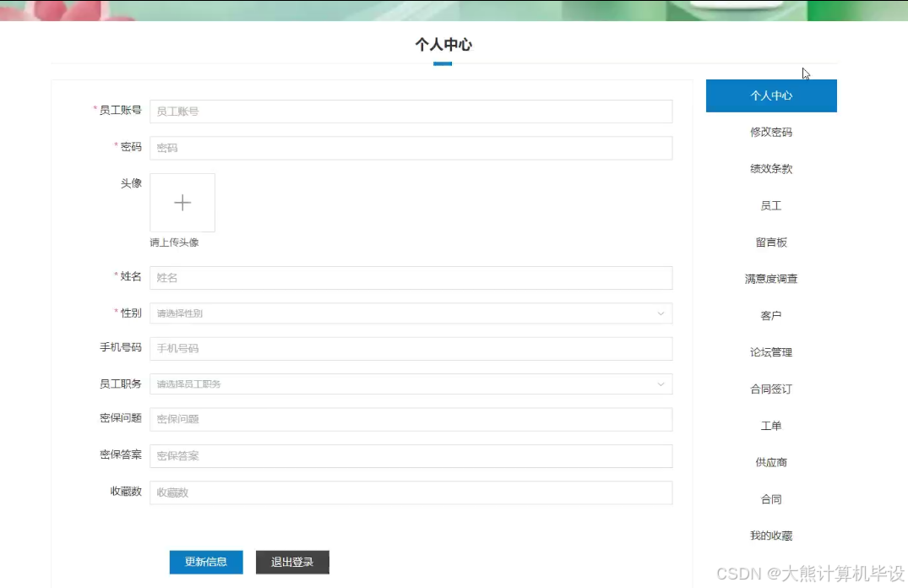Open the 性别 dropdown chevron
The image size is (908, 588).
click(661, 313)
